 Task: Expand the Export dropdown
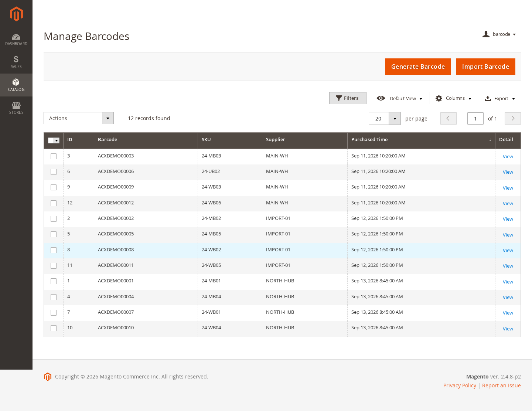click(514, 99)
